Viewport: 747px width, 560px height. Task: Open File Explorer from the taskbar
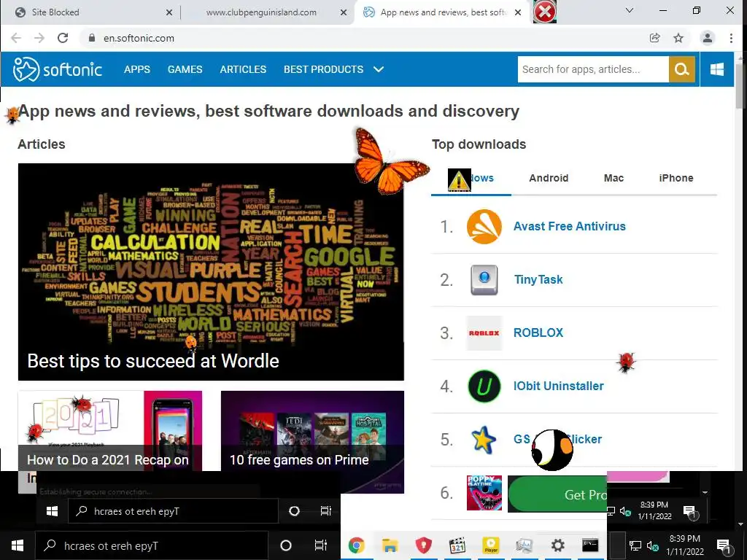(x=390, y=545)
